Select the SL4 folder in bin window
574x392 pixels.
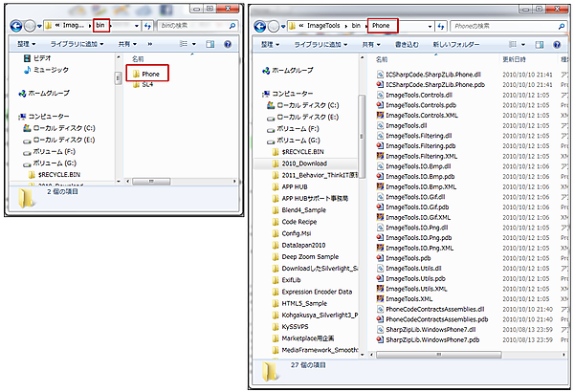click(143, 84)
